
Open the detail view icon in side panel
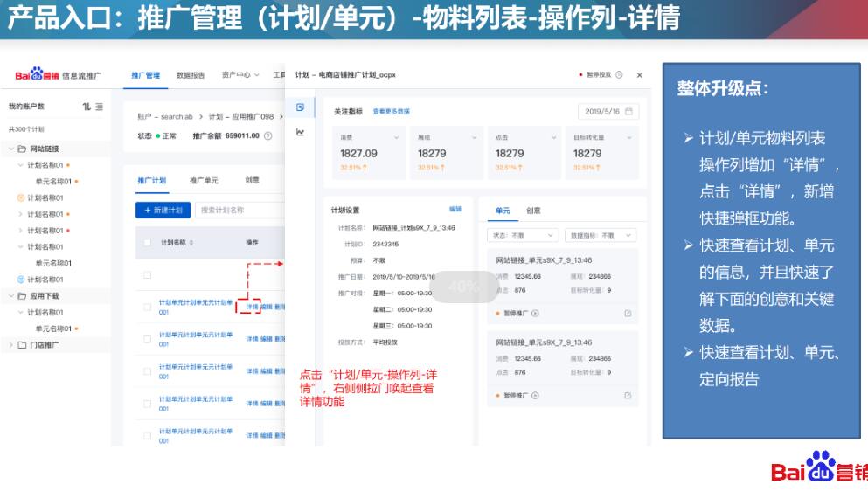point(300,107)
